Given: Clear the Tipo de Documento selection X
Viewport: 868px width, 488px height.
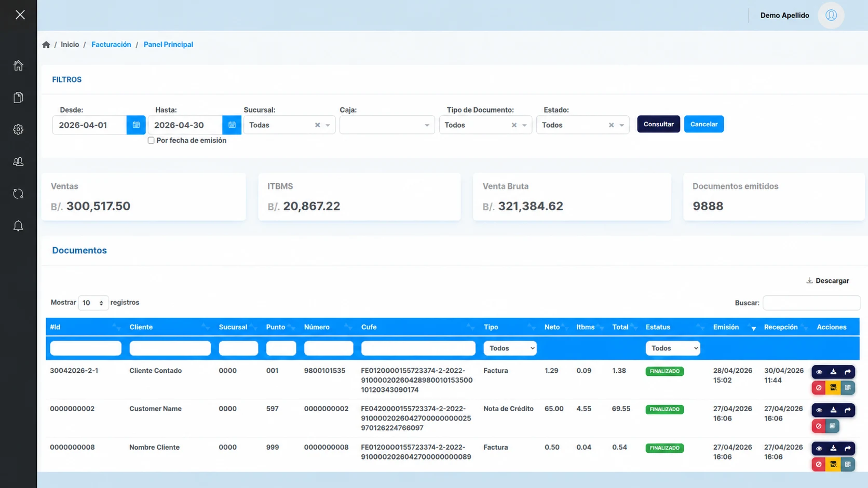Looking at the screenshot, I should (514, 125).
